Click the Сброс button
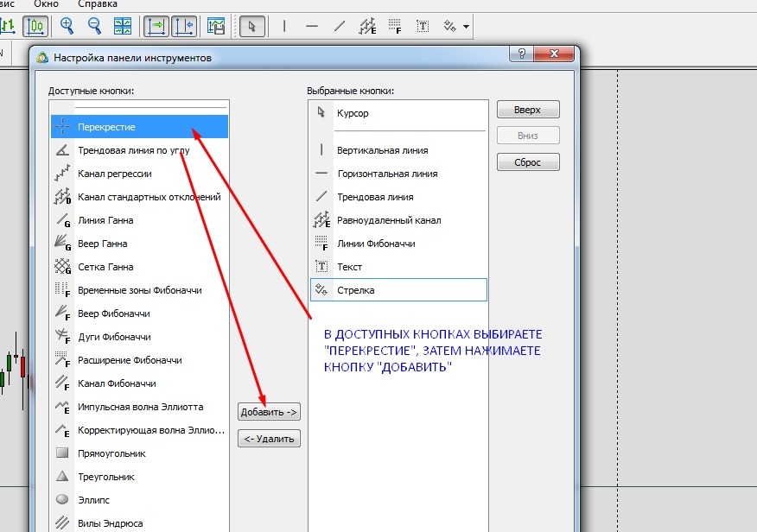This screenshot has width=757, height=532. click(x=528, y=162)
